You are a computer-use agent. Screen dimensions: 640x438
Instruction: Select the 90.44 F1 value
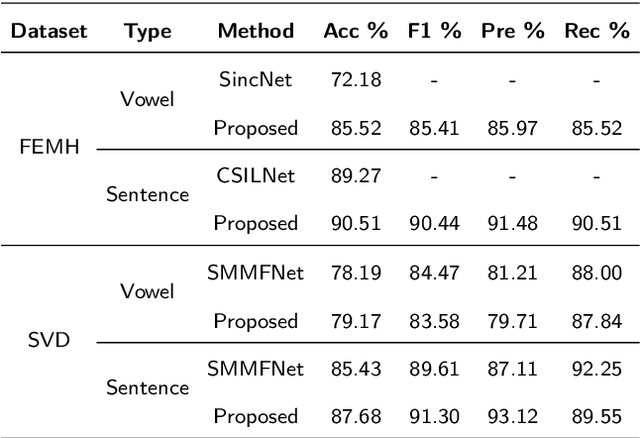click(435, 223)
